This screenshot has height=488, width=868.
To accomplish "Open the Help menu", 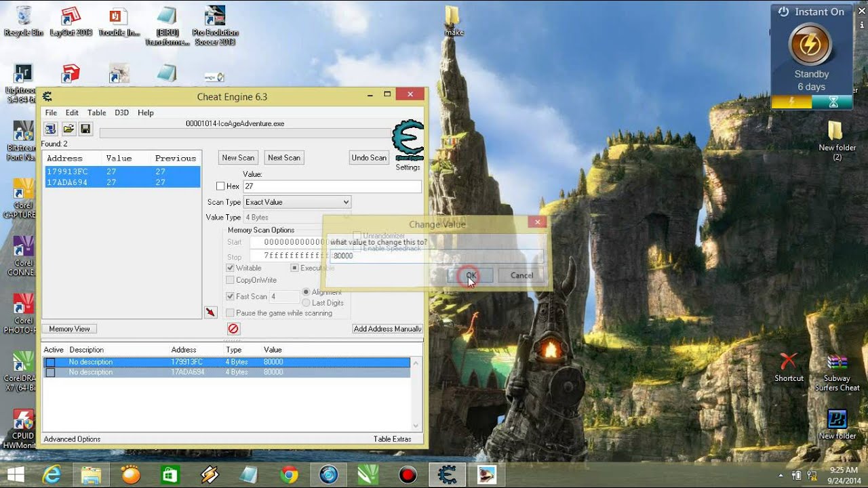I will [x=146, y=113].
